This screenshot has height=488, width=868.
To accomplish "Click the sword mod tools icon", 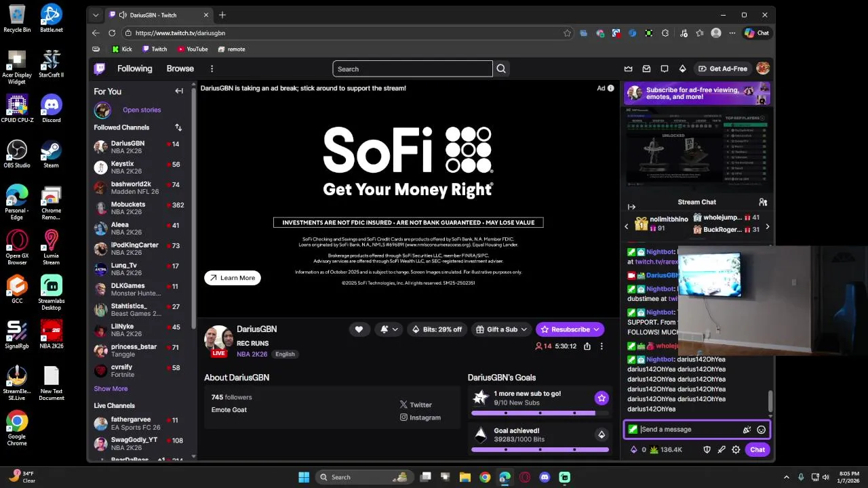I will [x=722, y=449].
